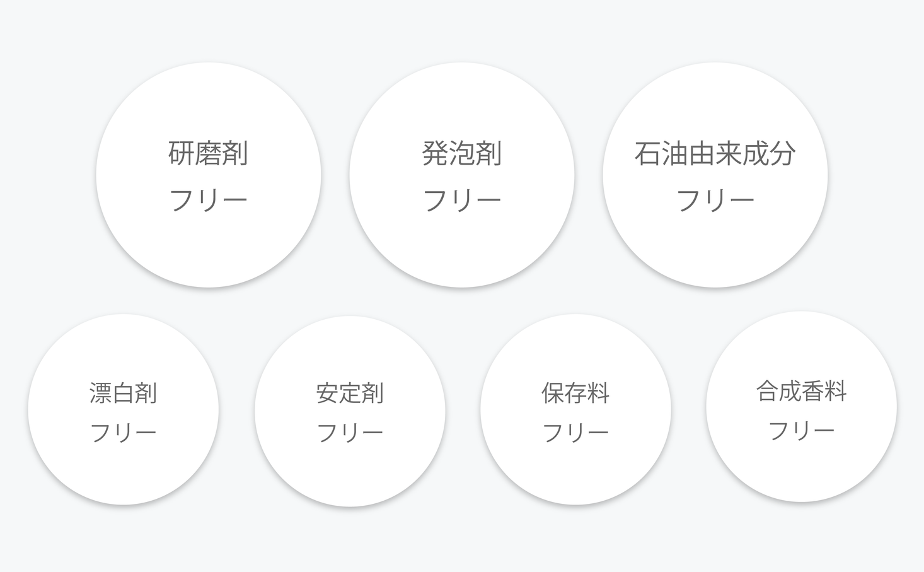Click the 保存料 text label
Image resolution: width=924 pixels, height=572 pixels.
[575, 393]
